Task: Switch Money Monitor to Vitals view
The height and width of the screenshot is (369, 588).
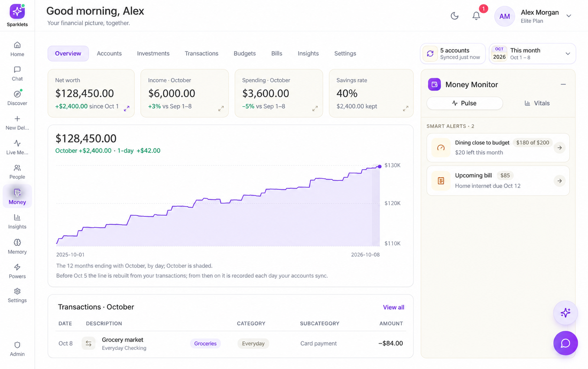Action: click(x=537, y=103)
